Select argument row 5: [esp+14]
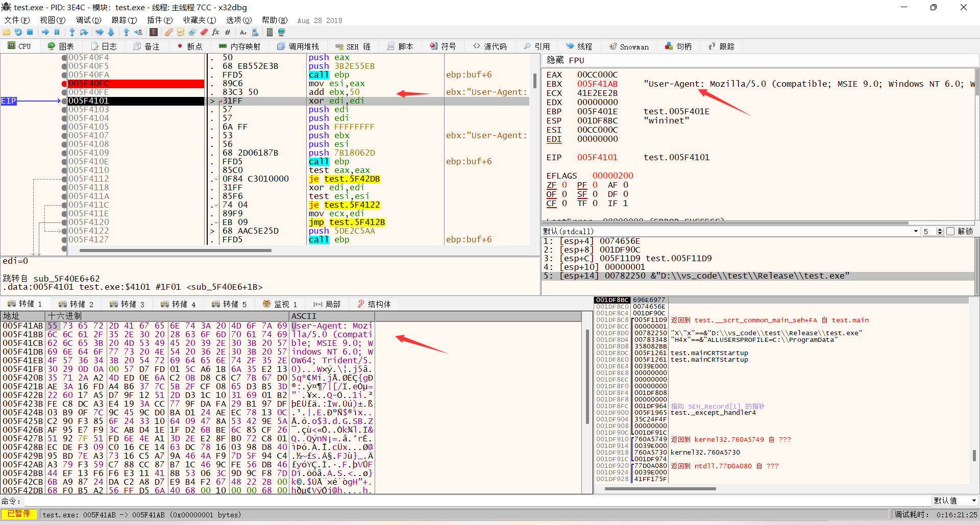This screenshot has width=980, height=525. click(757, 276)
